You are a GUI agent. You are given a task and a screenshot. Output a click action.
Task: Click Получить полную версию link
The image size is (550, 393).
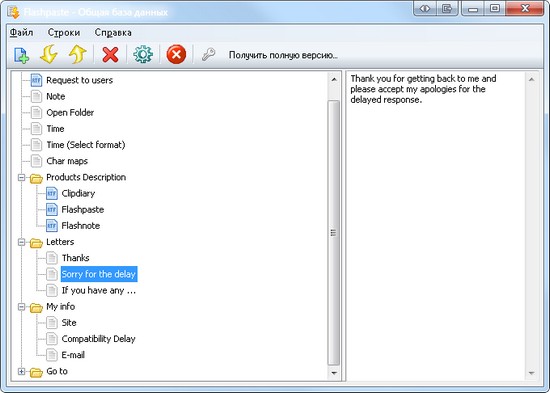click(283, 55)
